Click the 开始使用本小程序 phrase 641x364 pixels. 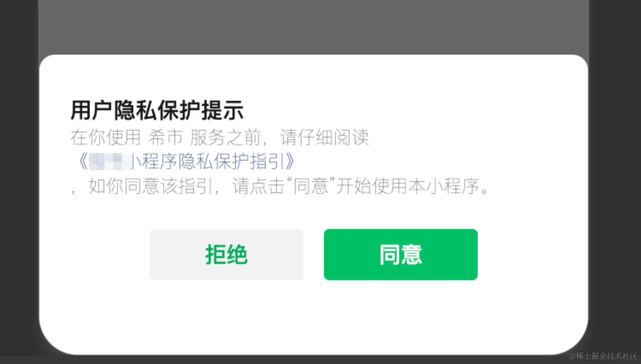pos(408,186)
